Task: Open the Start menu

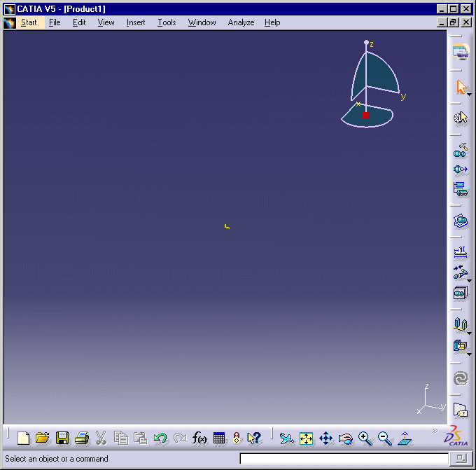Action: pyautogui.click(x=29, y=22)
